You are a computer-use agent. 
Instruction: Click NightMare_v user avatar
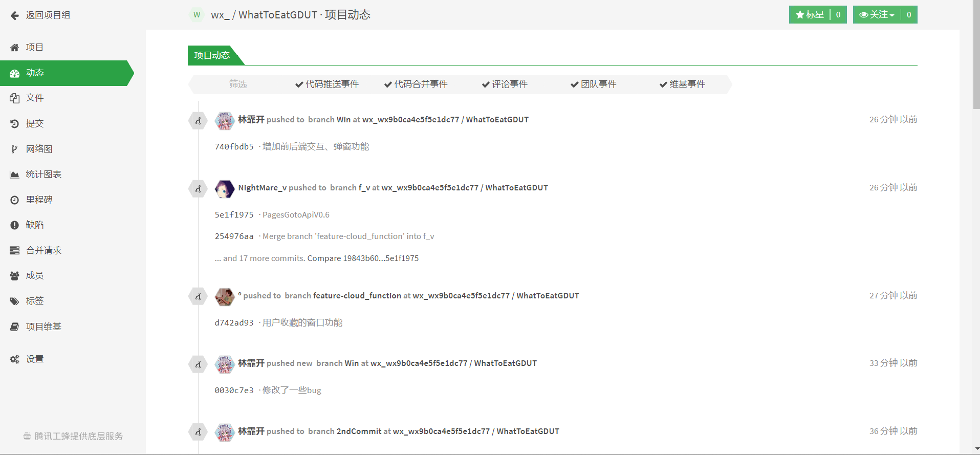pos(225,189)
